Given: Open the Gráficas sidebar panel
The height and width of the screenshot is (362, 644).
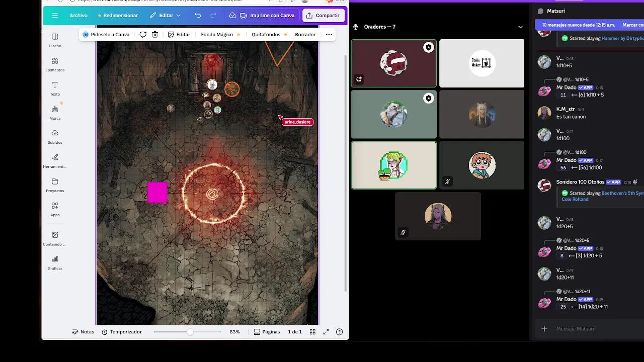Looking at the screenshot, I should pos(55,263).
